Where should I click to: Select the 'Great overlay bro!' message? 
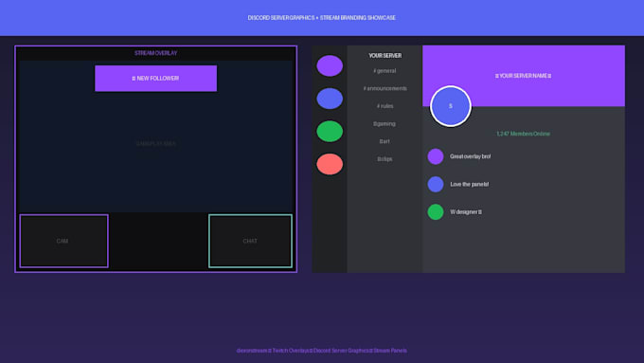coord(471,156)
